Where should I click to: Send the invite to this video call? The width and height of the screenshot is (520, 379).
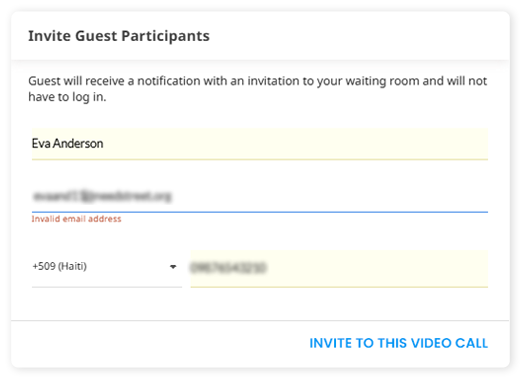[x=398, y=343]
